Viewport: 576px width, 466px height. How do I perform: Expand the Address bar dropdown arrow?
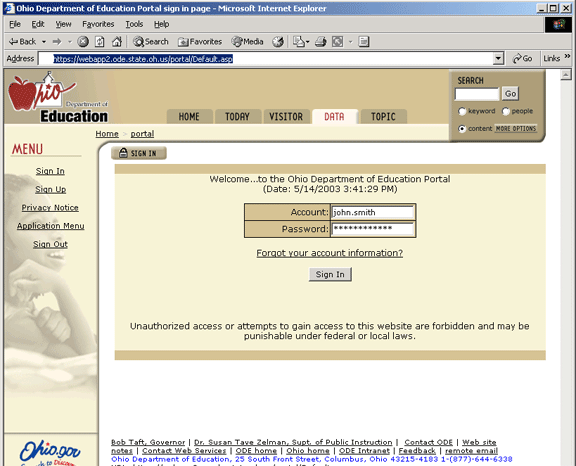pyautogui.click(x=498, y=58)
